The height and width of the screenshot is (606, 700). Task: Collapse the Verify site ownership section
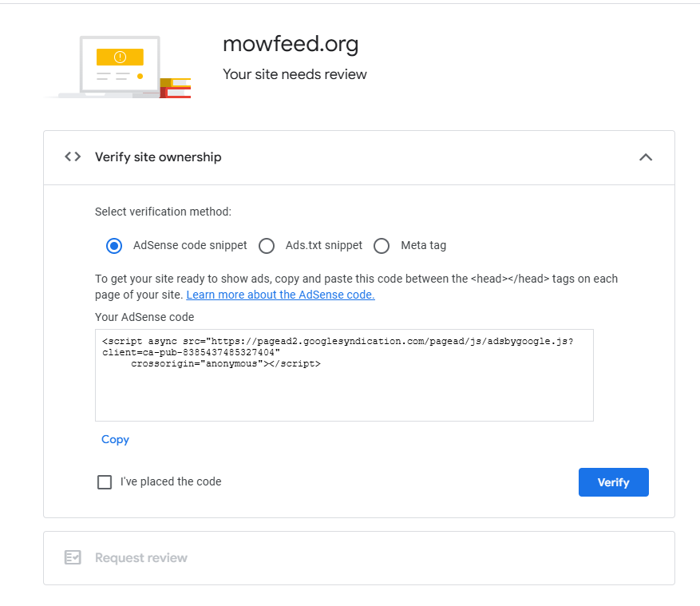[x=646, y=157]
